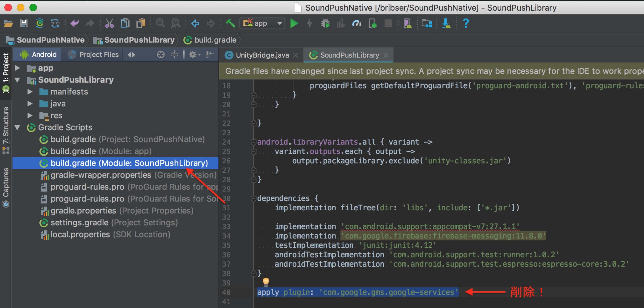Show more project view tabs arrows
This screenshot has width=644, height=308.
[131, 55]
